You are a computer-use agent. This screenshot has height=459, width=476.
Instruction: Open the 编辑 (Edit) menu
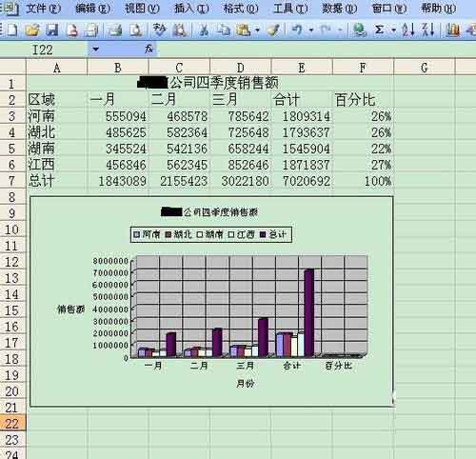pos(93,9)
